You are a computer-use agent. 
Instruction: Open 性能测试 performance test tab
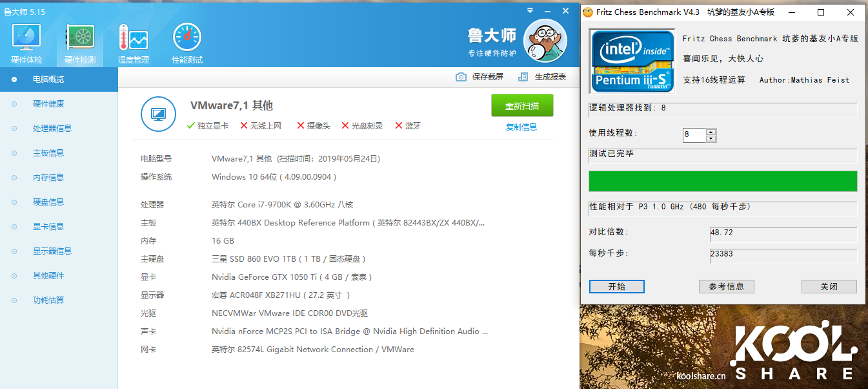coord(187,45)
